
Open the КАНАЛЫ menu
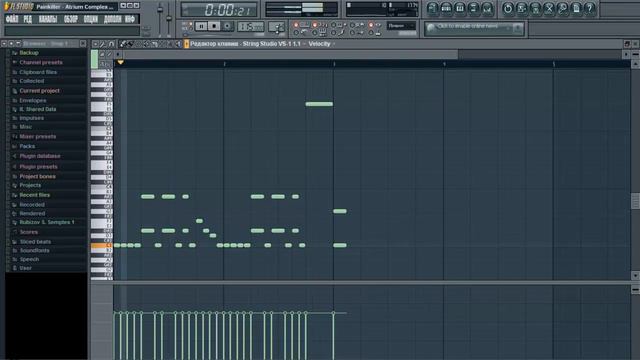point(48,19)
